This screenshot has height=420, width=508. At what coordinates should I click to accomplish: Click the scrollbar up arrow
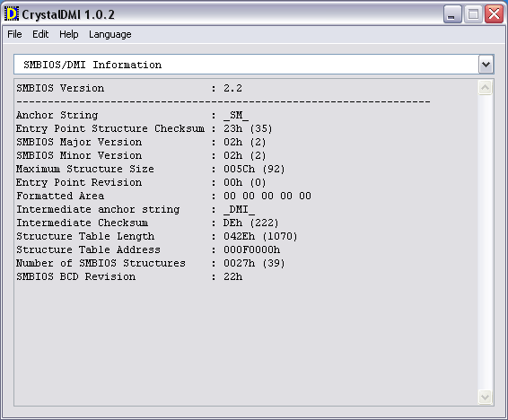tap(485, 88)
